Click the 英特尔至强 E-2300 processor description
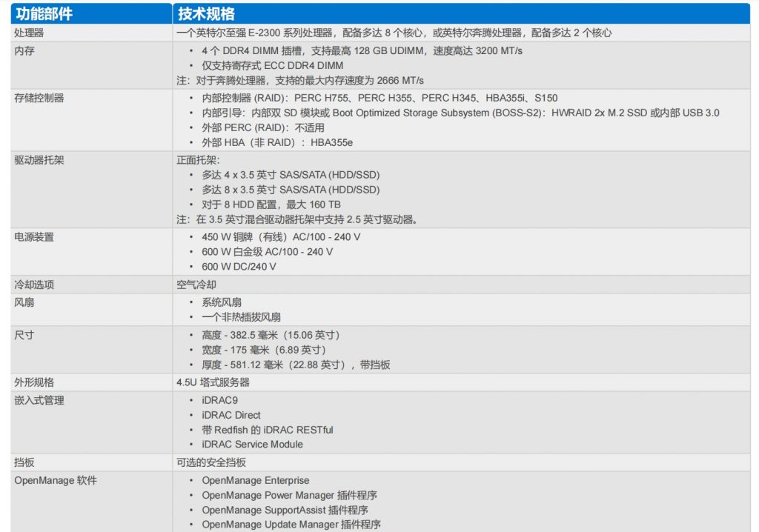Screen dimensions: 759x532 point(394,33)
